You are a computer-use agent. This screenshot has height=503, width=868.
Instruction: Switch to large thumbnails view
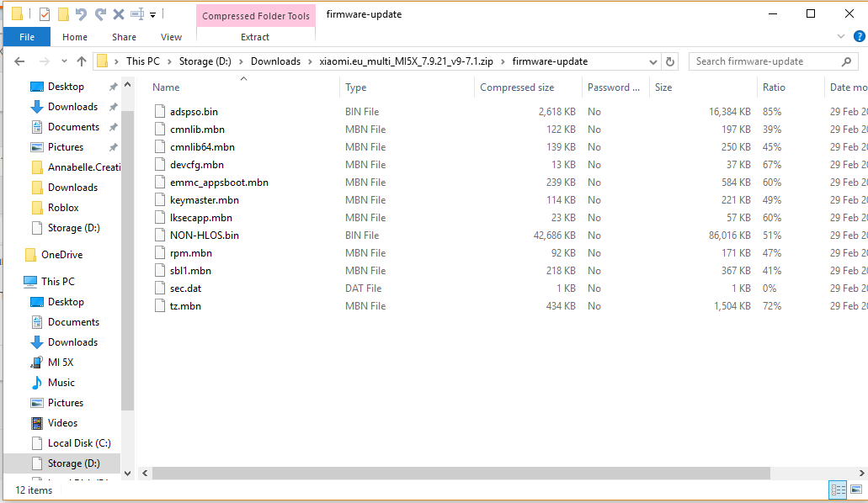click(856, 490)
